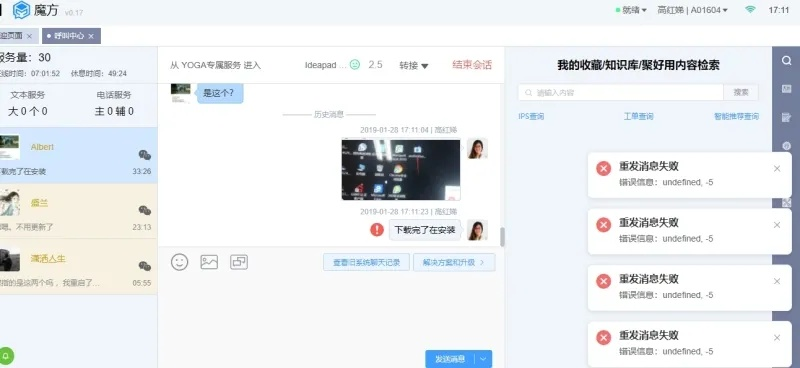Open the dropdown arrow beside 发送消息

coord(483,359)
